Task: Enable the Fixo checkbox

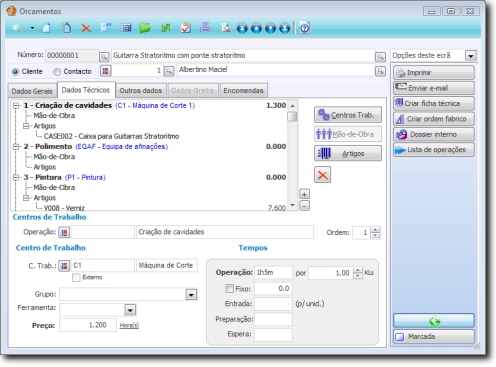Action: (x=229, y=288)
